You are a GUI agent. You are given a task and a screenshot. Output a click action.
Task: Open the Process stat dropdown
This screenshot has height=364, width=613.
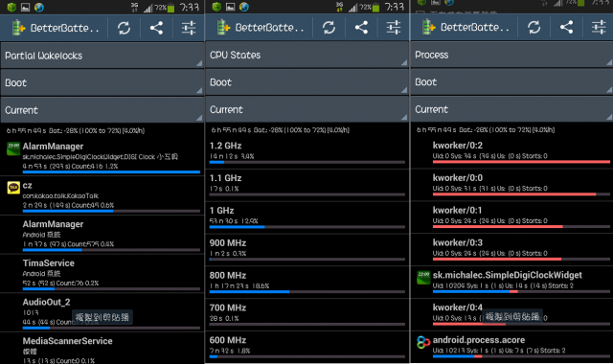coord(511,55)
